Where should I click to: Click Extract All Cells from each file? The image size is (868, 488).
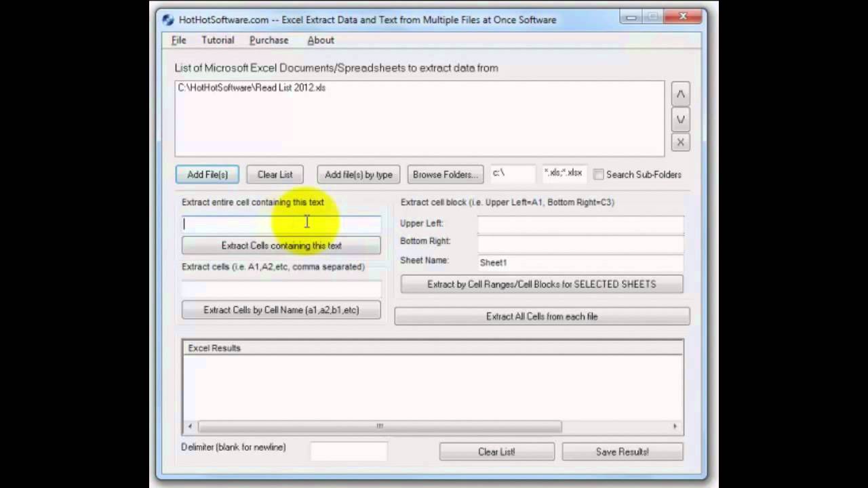(x=542, y=317)
